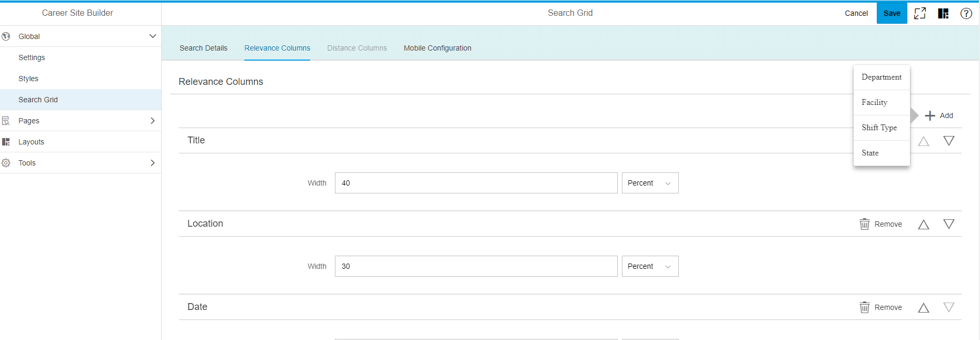Expand the Pages section chevron

pos(153,121)
